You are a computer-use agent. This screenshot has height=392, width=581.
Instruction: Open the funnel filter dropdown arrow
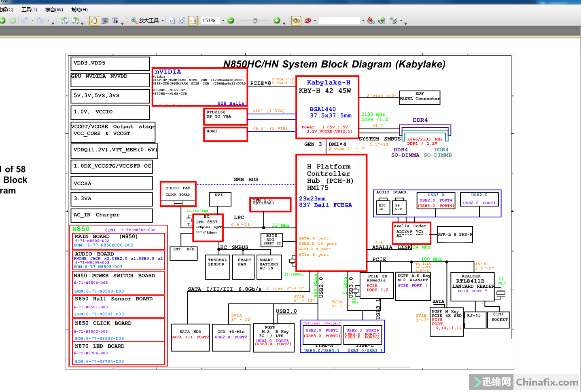401,20
